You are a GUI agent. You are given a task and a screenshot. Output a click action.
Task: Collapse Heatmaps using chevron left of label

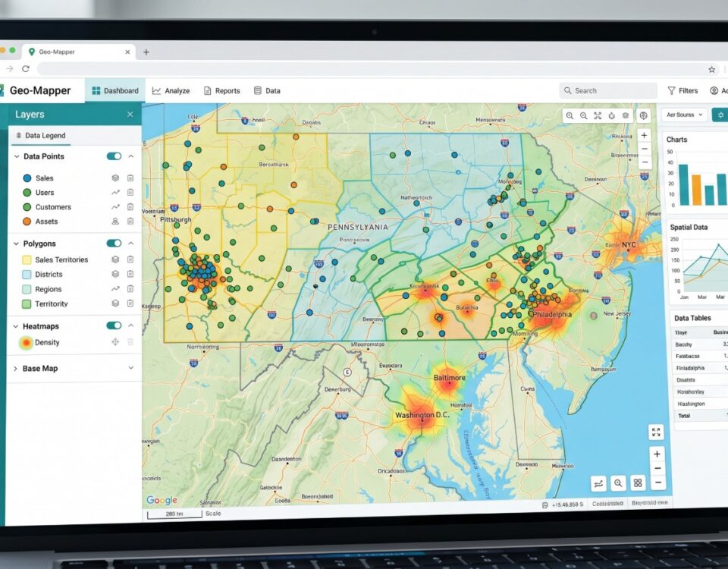[16, 326]
